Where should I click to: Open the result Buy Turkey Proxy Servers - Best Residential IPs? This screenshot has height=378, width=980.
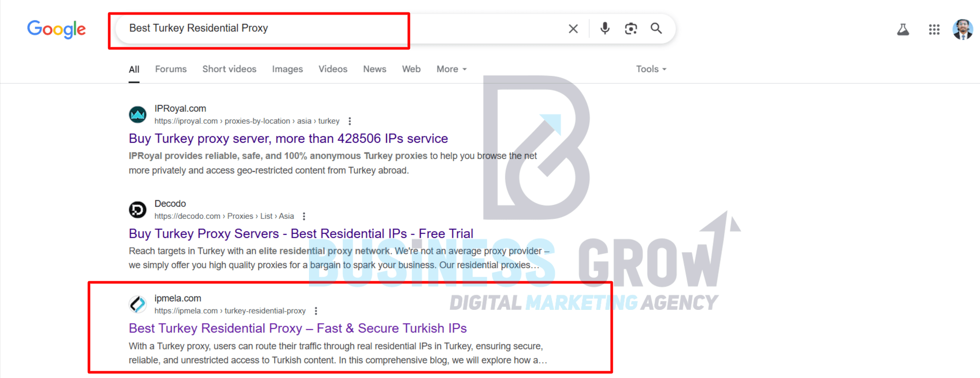301,233
